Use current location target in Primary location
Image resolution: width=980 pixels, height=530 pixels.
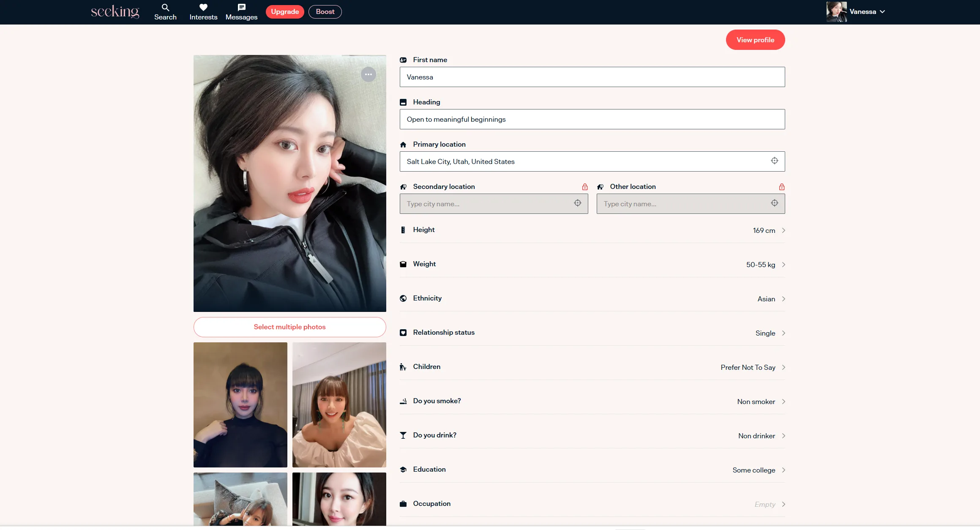[x=774, y=161]
